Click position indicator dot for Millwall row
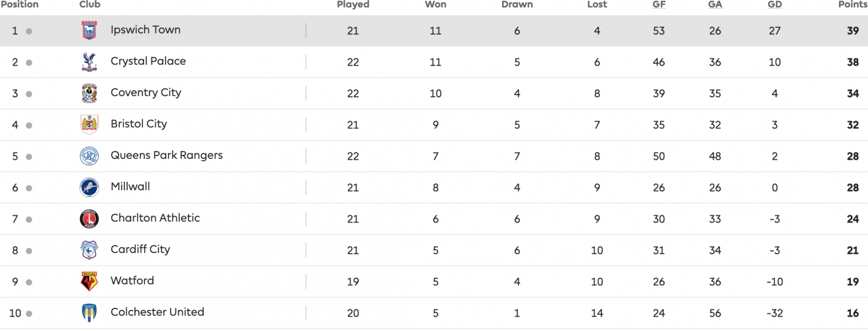 pyautogui.click(x=29, y=188)
